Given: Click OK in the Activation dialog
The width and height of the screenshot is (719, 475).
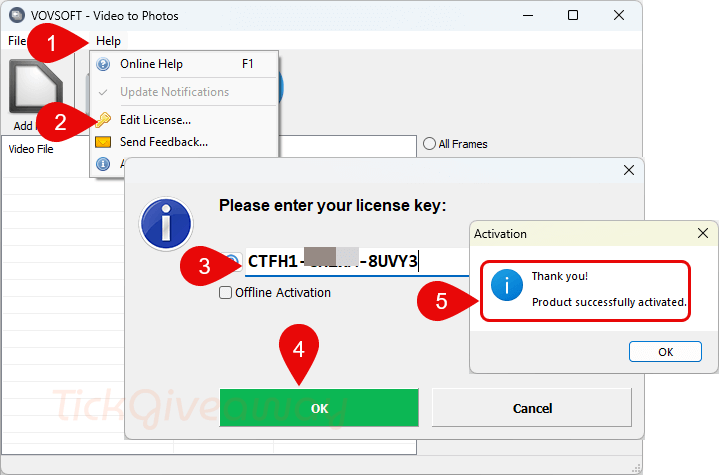Looking at the screenshot, I should click(665, 352).
